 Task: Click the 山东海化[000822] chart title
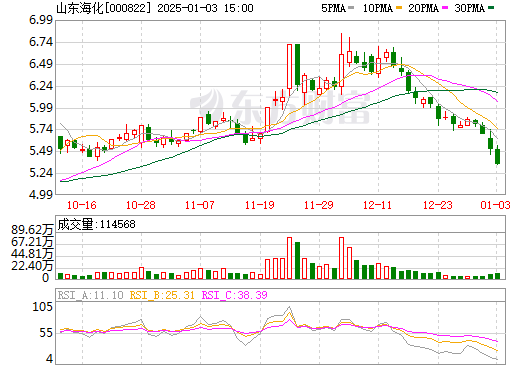(104, 8)
